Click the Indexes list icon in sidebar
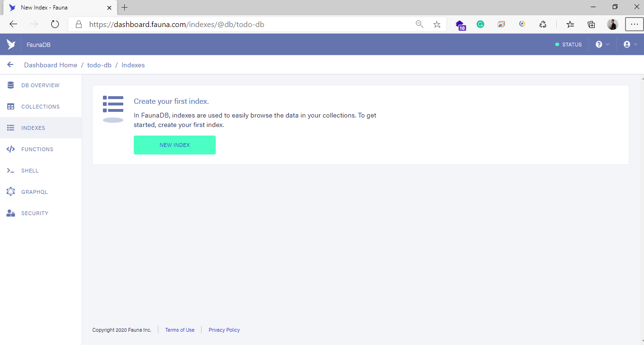The width and height of the screenshot is (644, 345). tap(10, 128)
